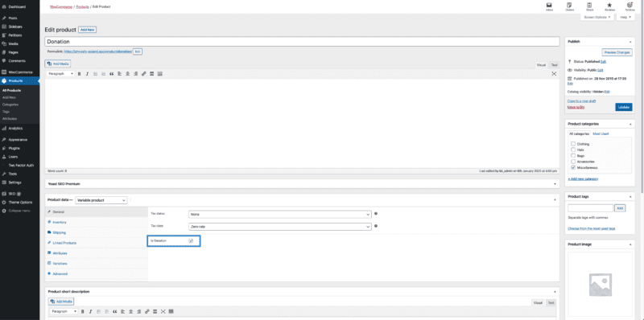
Task: Open fullscreen in short description editor
Action: (163, 312)
